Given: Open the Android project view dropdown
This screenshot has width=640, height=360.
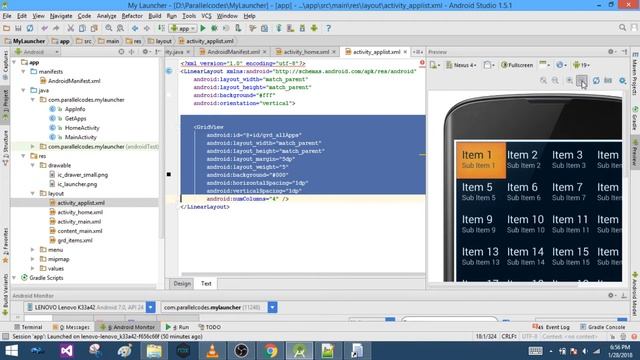Looking at the screenshot, I should (36, 52).
